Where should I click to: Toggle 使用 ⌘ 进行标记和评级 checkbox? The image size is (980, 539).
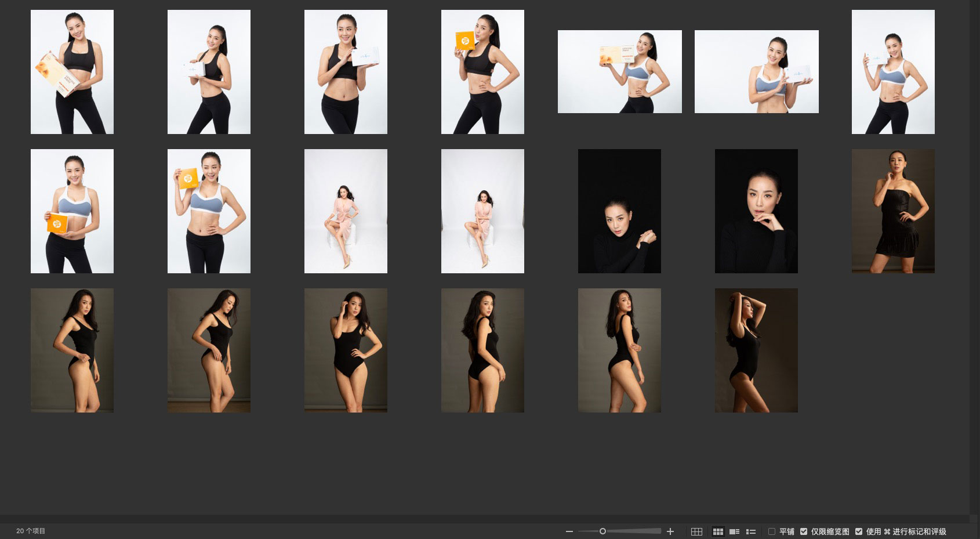859,531
